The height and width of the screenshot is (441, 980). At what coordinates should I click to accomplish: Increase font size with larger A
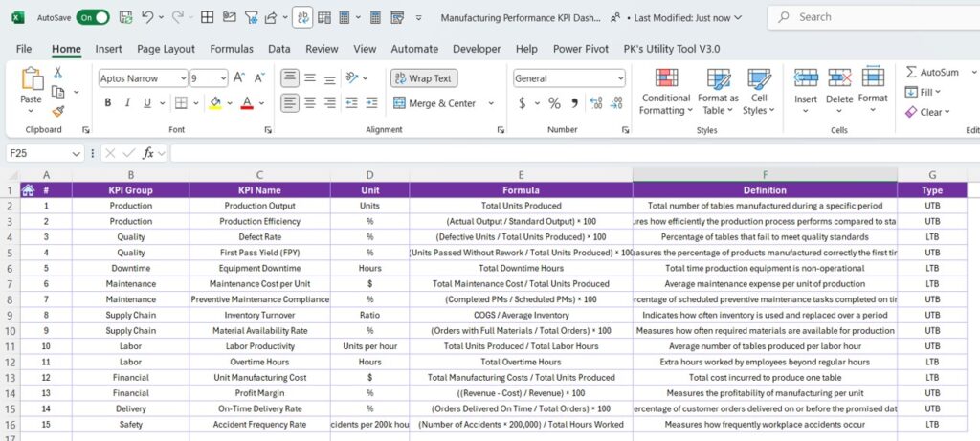click(x=238, y=78)
